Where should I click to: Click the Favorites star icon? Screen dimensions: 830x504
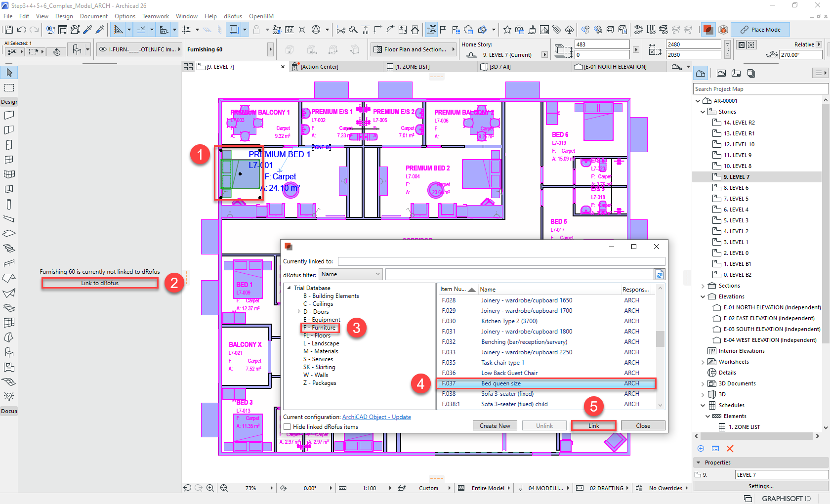click(x=507, y=30)
